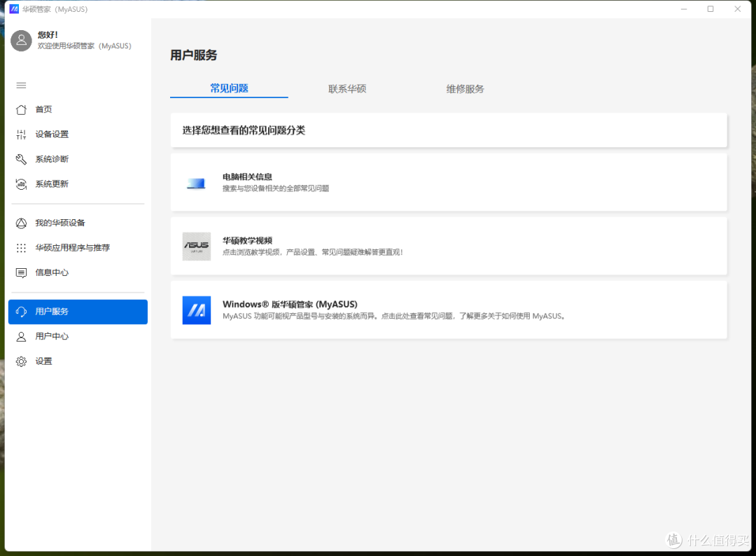Image resolution: width=756 pixels, height=556 pixels.
Task: Click the ASUS logo thumbnail for 华硕教学视频
Action: [197, 246]
